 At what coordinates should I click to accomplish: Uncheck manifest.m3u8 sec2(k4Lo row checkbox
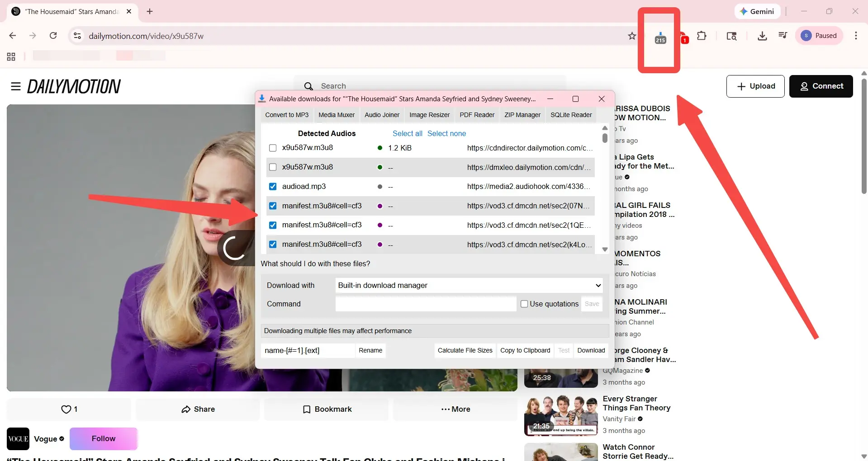(x=273, y=245)
